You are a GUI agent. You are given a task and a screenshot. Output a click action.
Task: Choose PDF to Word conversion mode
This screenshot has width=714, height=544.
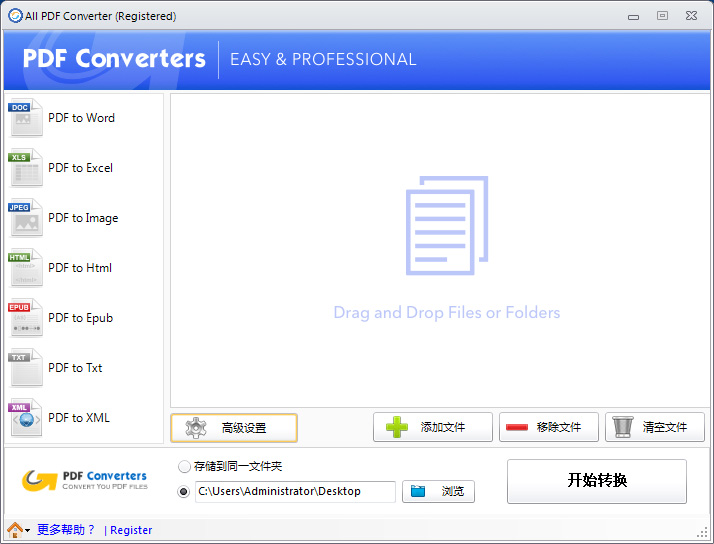[x=82, y=118]
